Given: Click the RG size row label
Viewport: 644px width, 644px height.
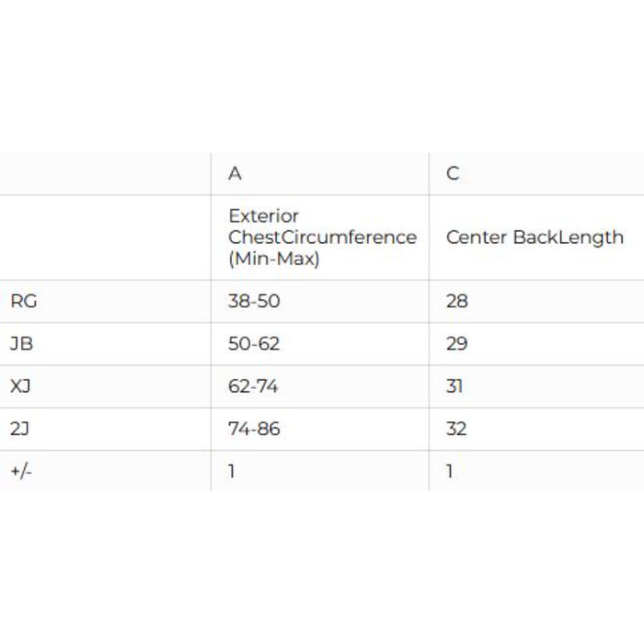Looking at the screenshot, I should (x=24, y=301).
